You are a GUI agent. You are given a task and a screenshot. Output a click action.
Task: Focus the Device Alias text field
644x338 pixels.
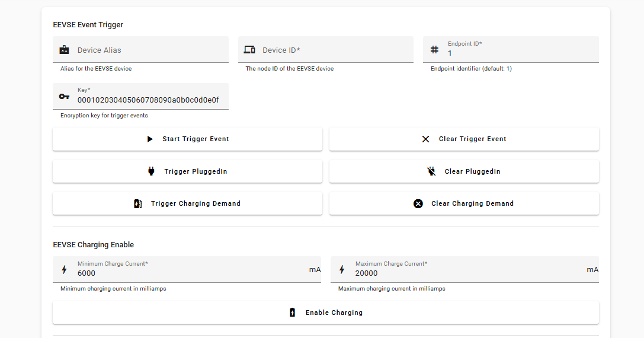pyautogui.click(x=148, y=50)
